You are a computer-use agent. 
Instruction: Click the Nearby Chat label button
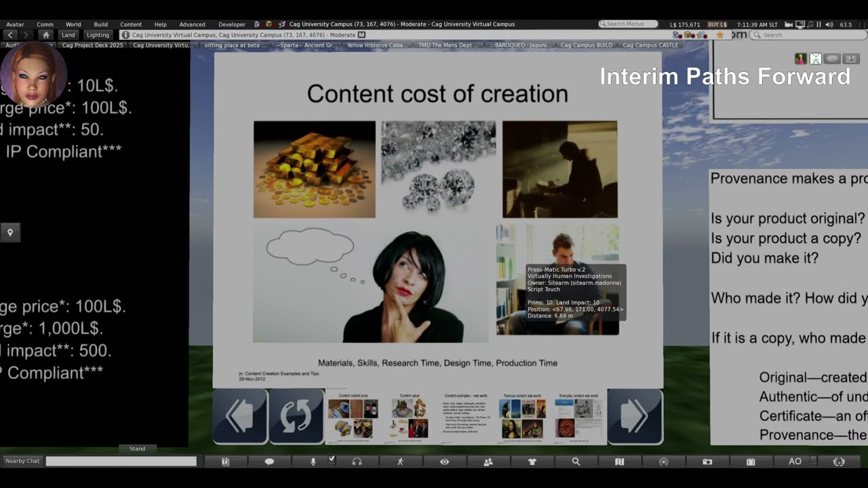(22, 461)
